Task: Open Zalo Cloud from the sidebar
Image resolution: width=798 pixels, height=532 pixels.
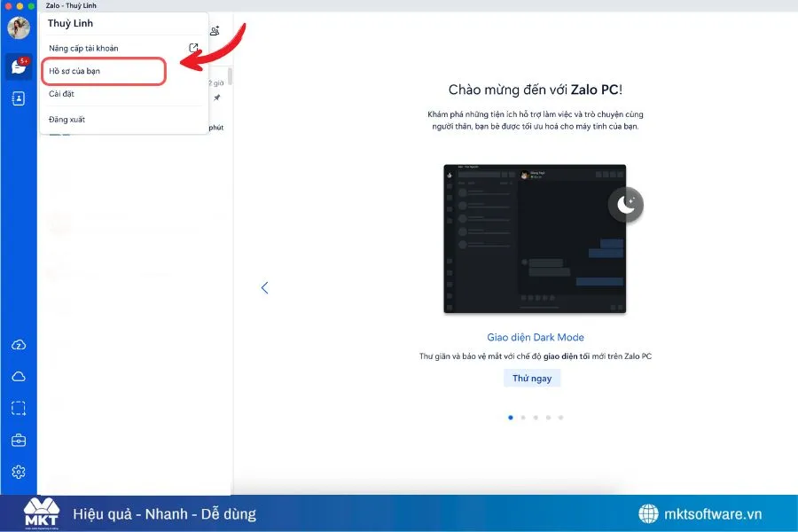Action: pyautogui.click(x=19, y=344)
